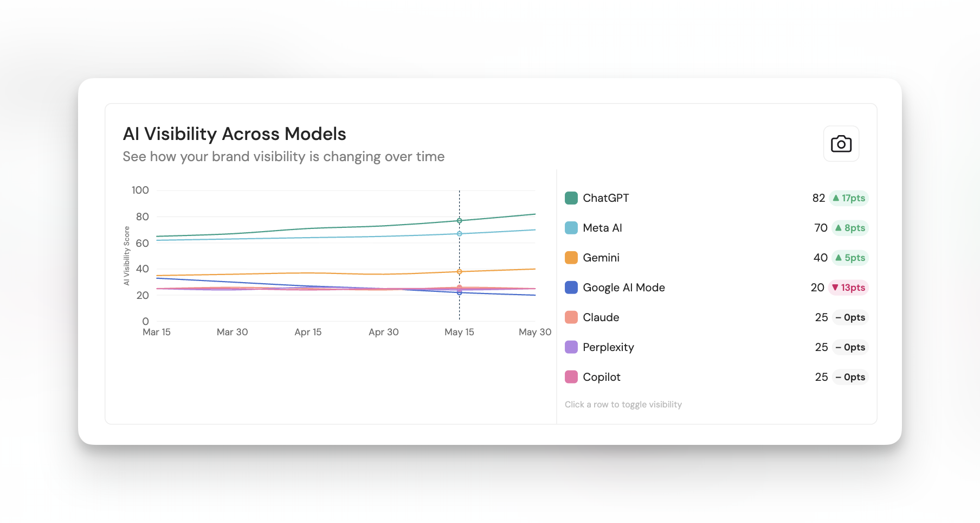Toggle Perplexity row visibility

(717, 347)
